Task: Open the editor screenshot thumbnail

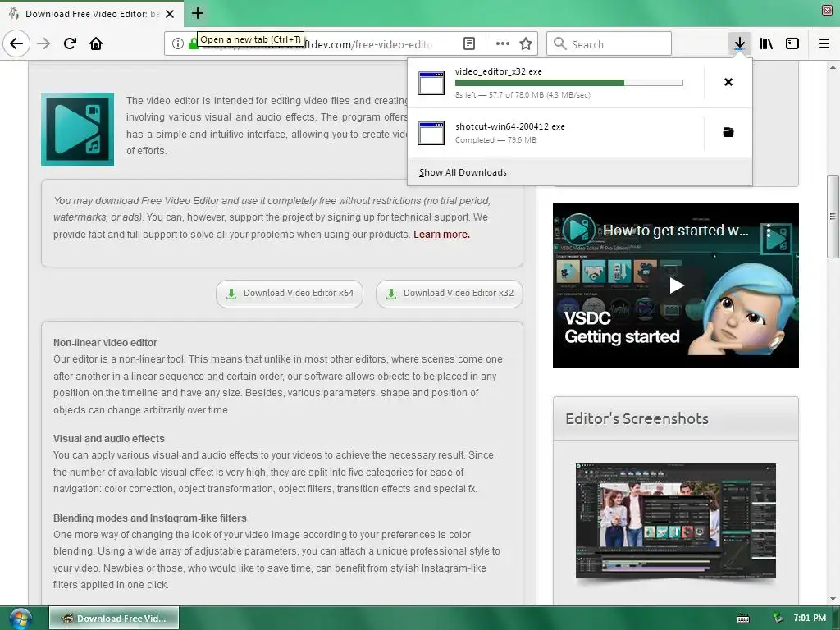Action: pyautogui.click(x=676, y=520)
